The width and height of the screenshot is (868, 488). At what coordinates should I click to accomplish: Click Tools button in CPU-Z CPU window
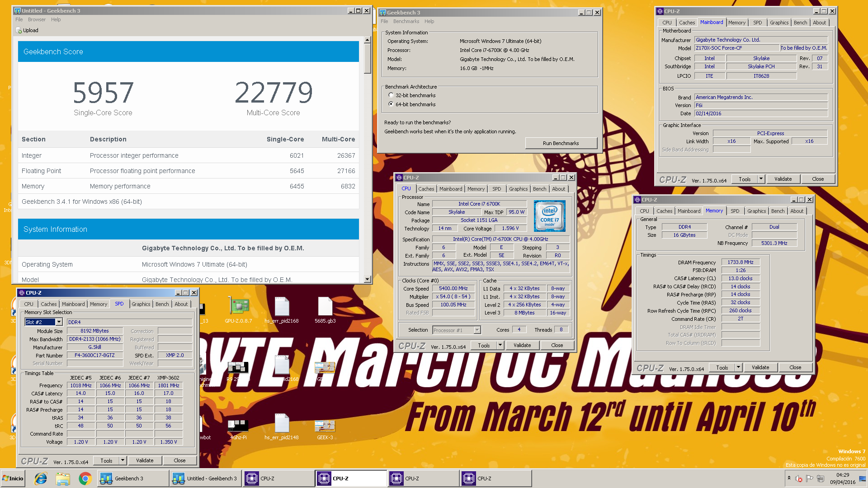coord(484,345)
